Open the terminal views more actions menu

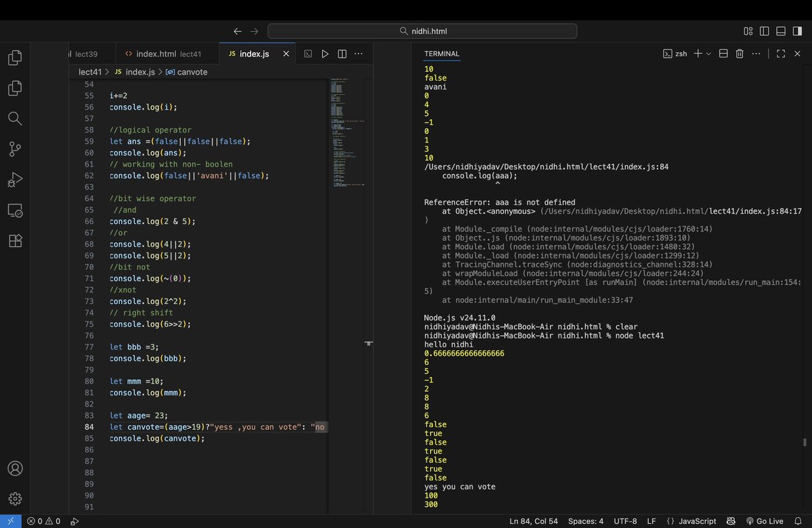click(755, 53)
